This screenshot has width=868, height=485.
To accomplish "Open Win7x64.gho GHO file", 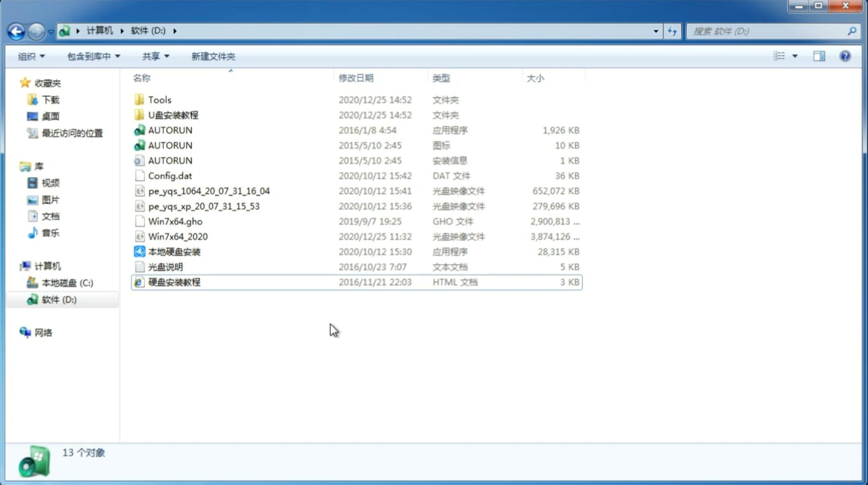I will coord(175,221).
